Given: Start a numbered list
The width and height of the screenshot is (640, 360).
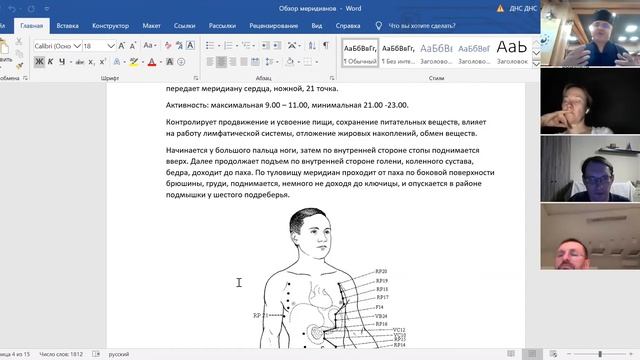Looking at the screenshot, I should [228, 45].
